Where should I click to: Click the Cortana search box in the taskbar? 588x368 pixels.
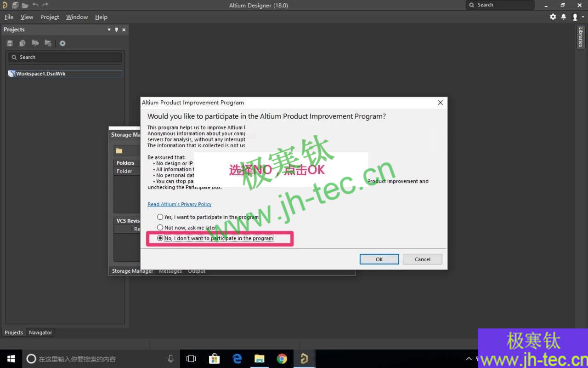101,359
